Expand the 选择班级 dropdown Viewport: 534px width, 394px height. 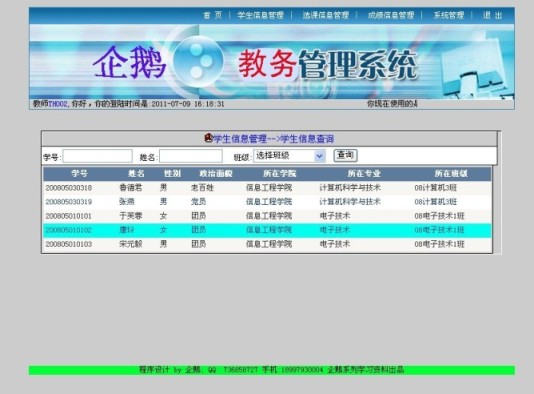[x=289, y=156]
